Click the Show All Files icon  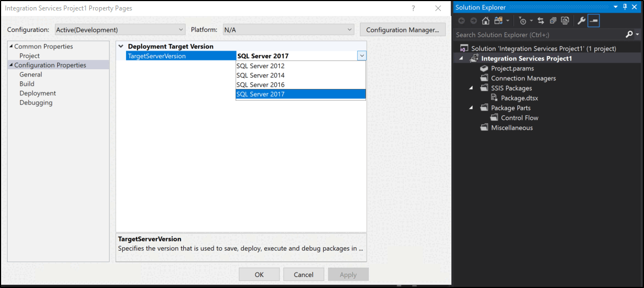click(x=565, y=20)
